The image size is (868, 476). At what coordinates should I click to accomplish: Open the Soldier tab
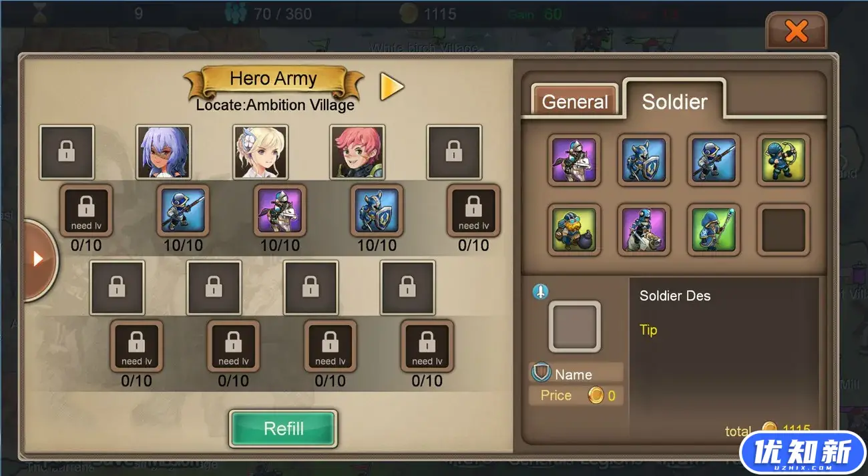(x=674, y=101)
